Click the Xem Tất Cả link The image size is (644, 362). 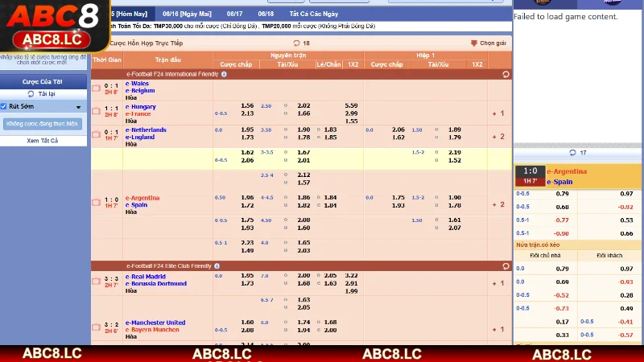[x=43, y=141]
